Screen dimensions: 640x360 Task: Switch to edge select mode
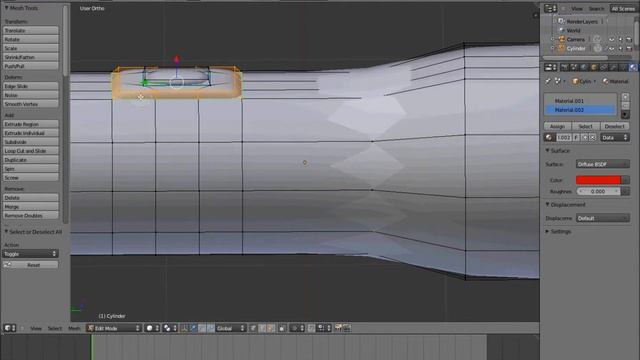click(262, 328)
